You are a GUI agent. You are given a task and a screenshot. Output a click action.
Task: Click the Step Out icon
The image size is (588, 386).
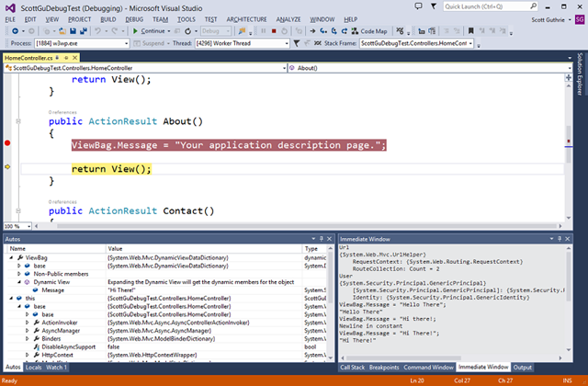(x=344, y=31)
